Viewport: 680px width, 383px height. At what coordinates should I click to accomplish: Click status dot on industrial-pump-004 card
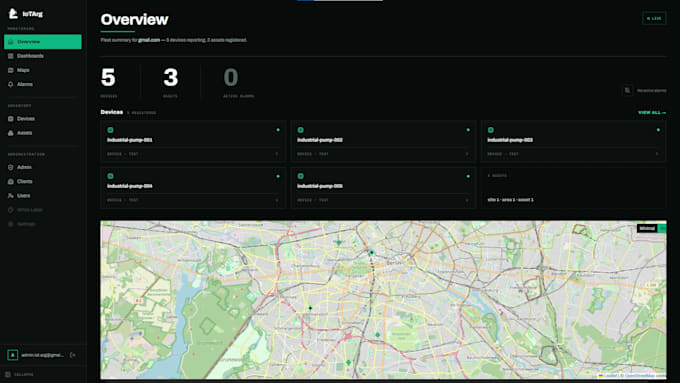coord(278,176)
